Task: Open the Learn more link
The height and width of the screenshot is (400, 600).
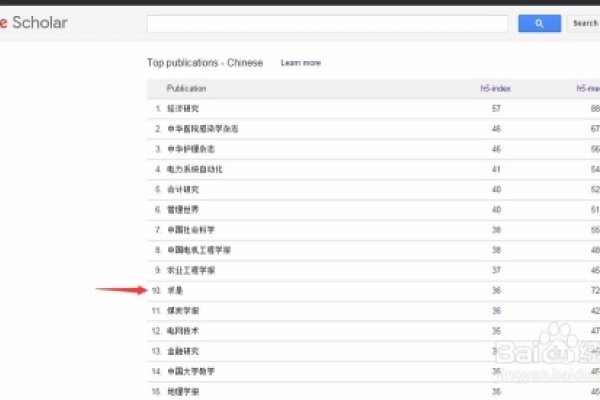Action: pos(301,63)
